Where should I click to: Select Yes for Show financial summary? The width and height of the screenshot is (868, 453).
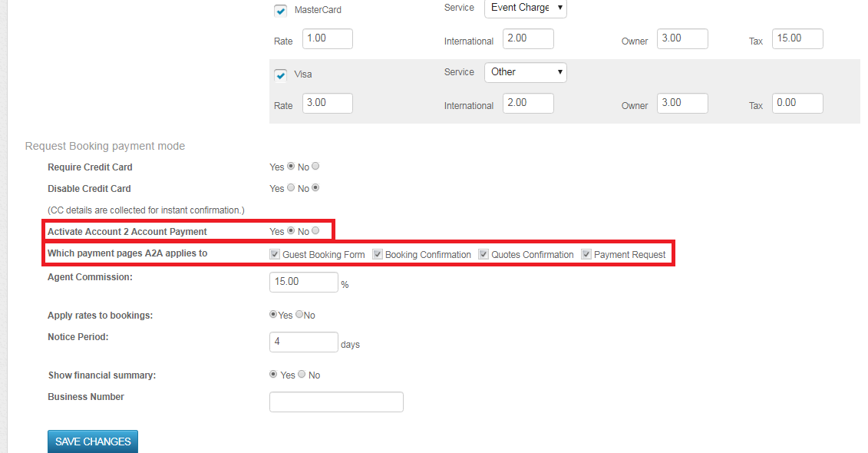[273, 375]
